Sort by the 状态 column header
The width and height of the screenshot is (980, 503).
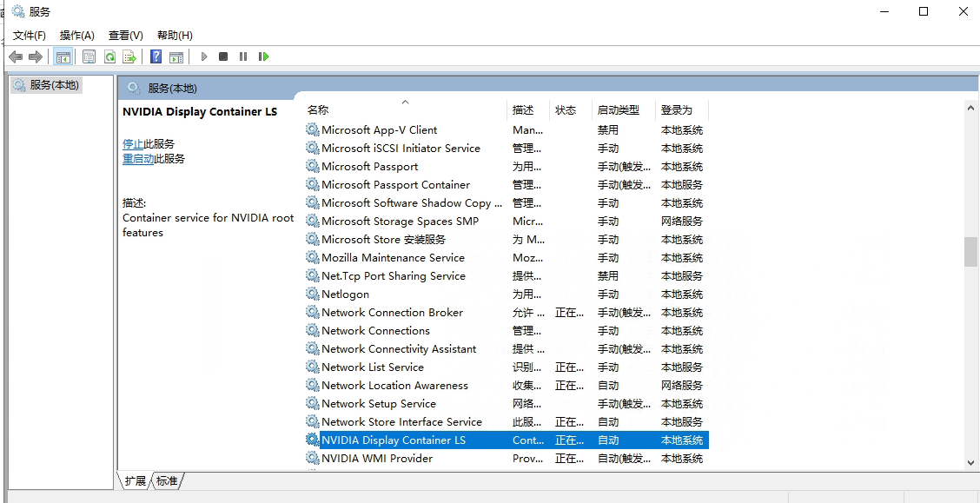[571, 110]
